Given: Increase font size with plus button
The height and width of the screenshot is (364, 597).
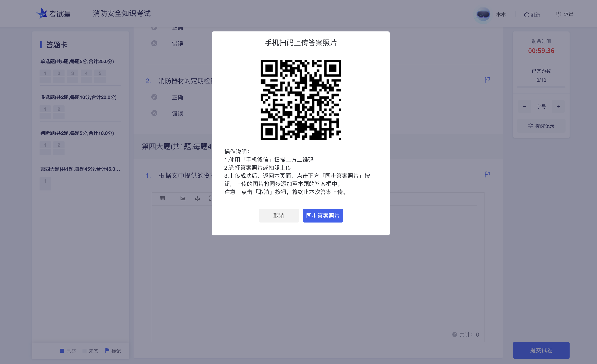Looking at the screenshot, I should (558, 107).
